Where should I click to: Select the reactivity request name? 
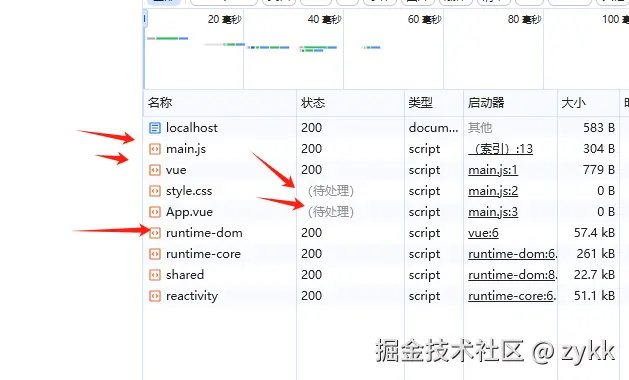pyautogui.click(x=192, y=296)
